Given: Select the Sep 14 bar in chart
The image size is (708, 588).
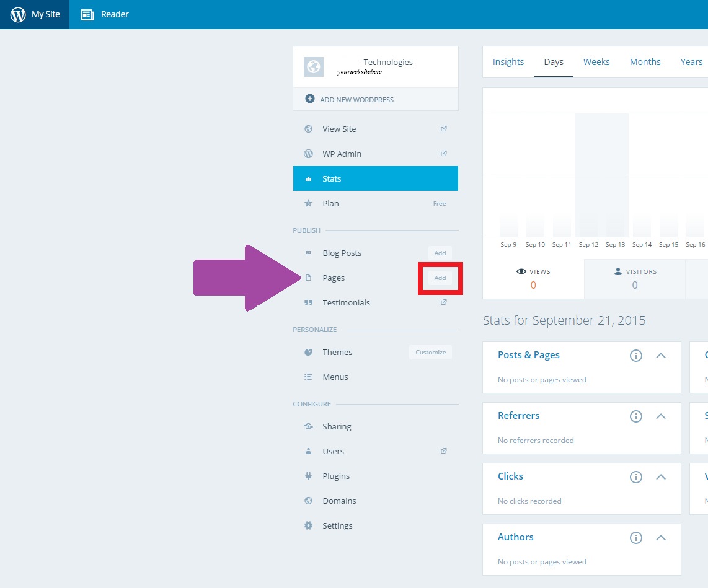Looking at the screenshot, I should (642, 226).
